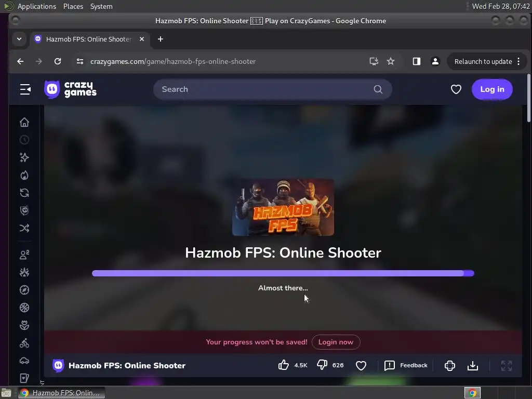The image size is (532, 399).
Task: Open Chrome three-dot menu
Action: 518,61
